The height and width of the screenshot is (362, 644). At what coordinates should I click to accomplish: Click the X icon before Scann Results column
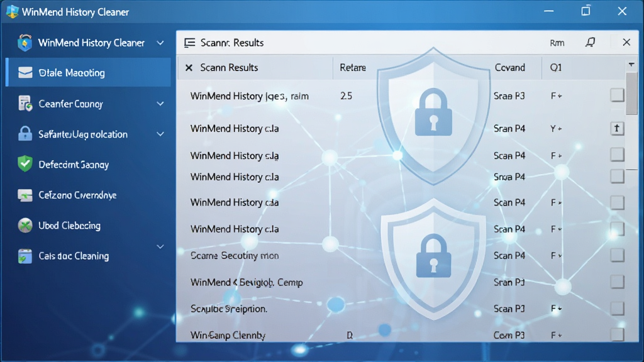coord(189,68)
